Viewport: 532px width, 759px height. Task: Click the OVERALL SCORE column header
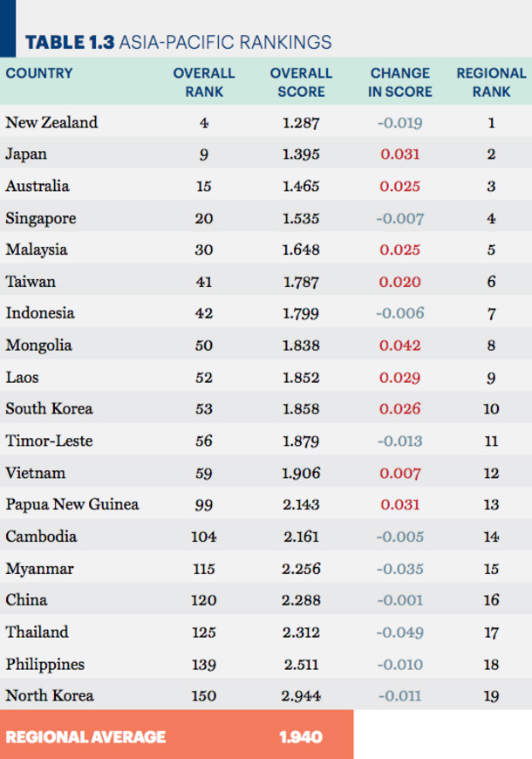(301, 82)
